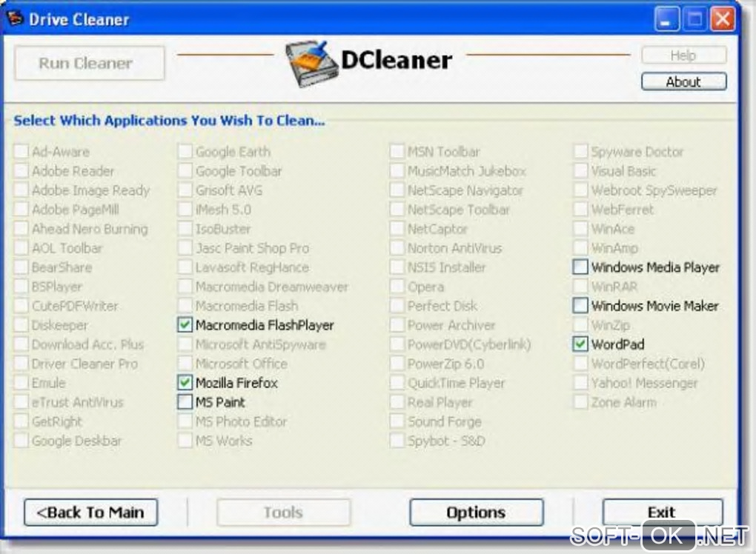The image size is (756, 554).
Task: Click the Adobe Reader checkbox
Action: pos(21,170)
